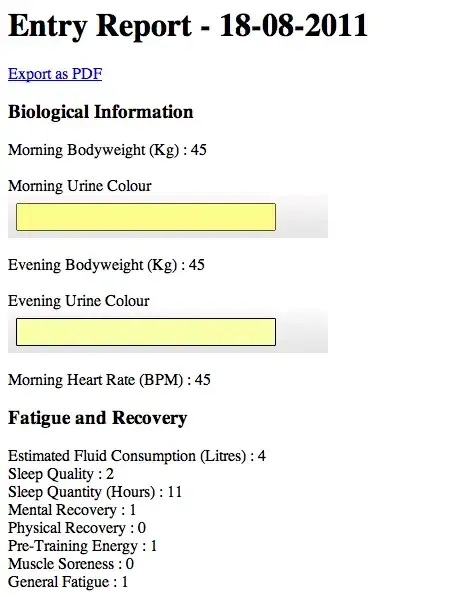The width and height of the screenshot is (476, 597).
Task: Click the Mental Recovery entry
Action: (72, 510)
